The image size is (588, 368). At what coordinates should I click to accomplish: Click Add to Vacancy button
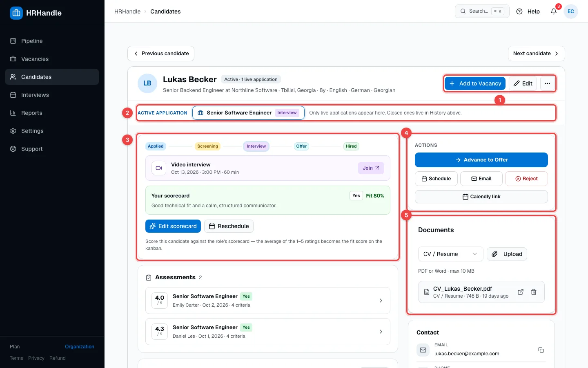point(475,83)
